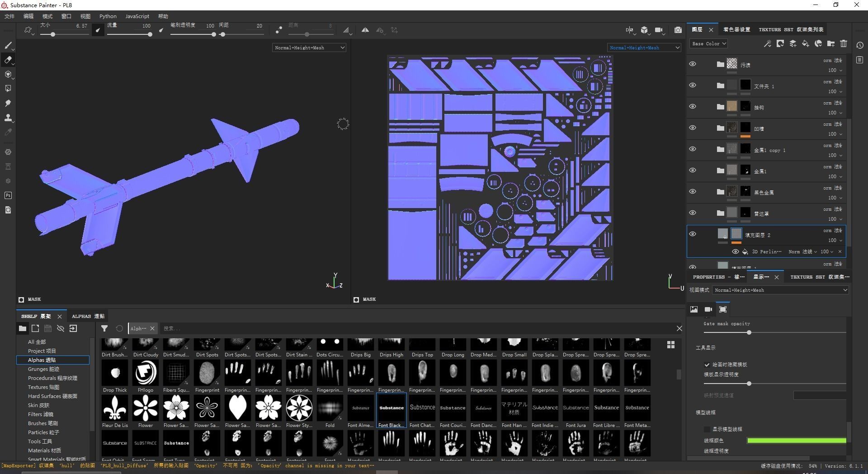Select Materials 材质 shelf category
Image resolution: width=868 pixels, height=474 pixels.
pos(44,450)
